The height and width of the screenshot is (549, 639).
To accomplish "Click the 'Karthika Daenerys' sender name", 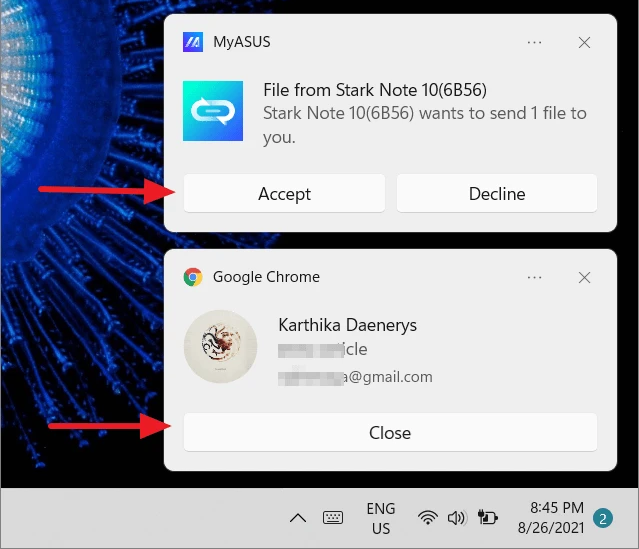I will 347,325.
